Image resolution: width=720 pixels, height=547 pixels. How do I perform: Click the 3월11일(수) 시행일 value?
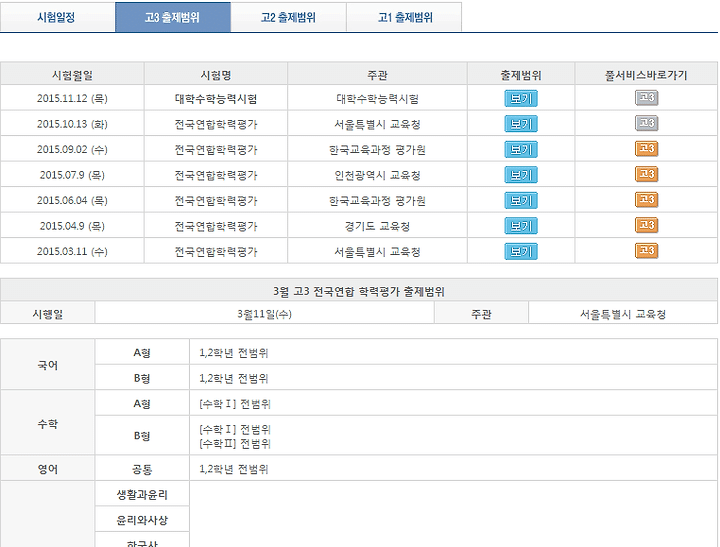[x=264, y=314]
